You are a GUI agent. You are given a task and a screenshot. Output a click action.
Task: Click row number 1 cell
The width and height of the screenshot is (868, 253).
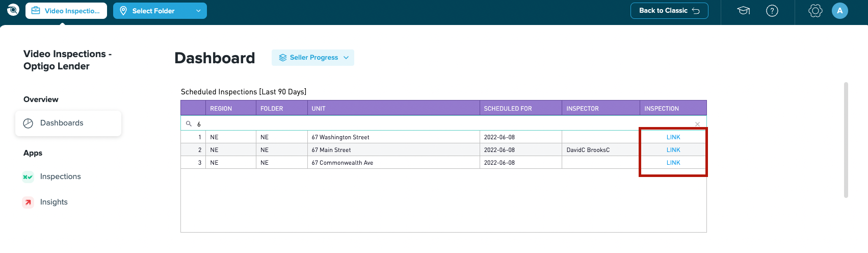(x=193, y=137)
